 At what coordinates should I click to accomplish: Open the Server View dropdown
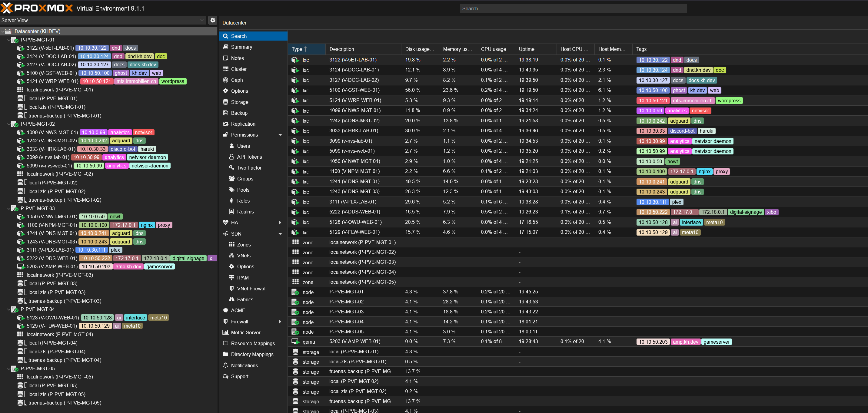(x=202, y=20)
